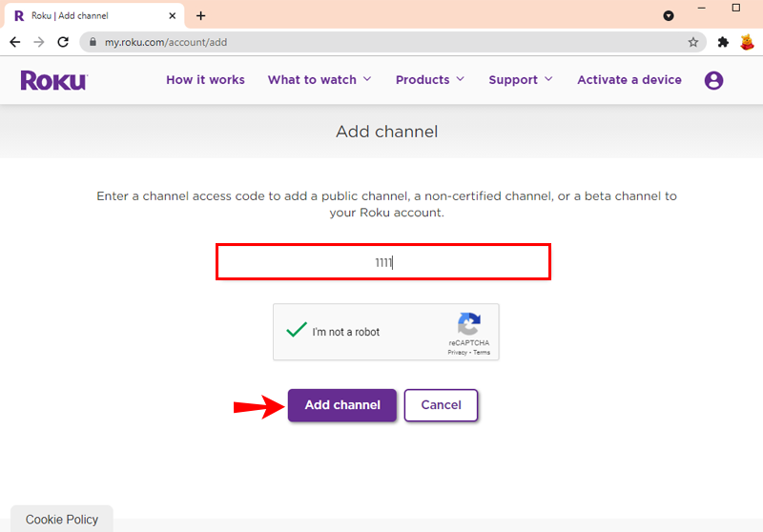
Task: Open the browser extensions puzzle icon
Action: (x=723, y=42)
